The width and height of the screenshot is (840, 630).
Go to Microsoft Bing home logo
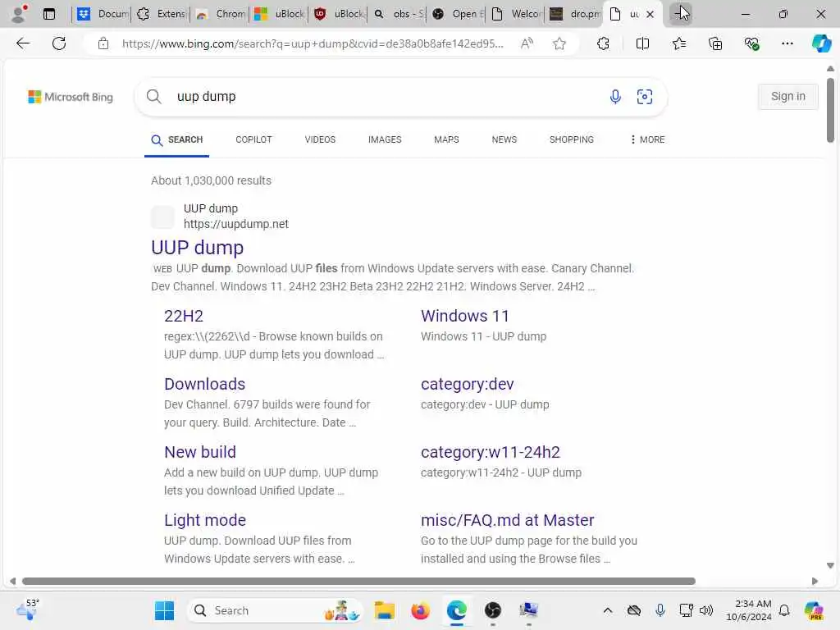click(71, 97)
